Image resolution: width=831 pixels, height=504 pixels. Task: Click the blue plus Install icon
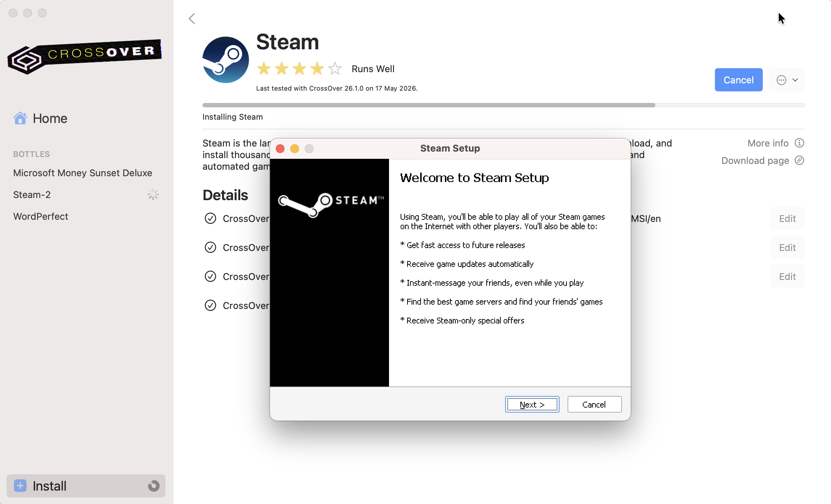[20, 486]
